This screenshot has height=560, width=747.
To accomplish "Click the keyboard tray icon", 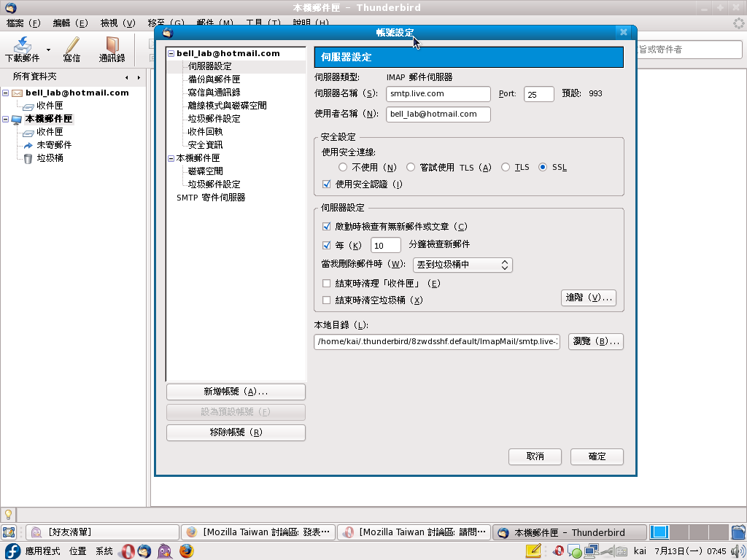I will coord(622,552).
